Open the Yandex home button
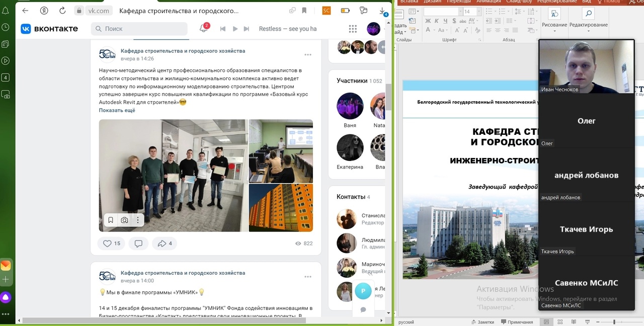The image size is (644, 326). 44,11
